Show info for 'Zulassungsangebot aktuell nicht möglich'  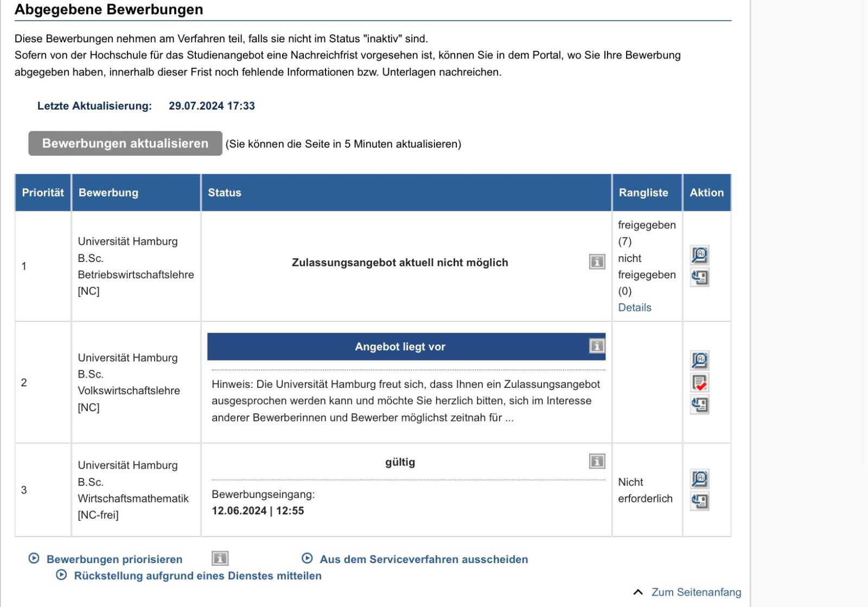(597, 262)
